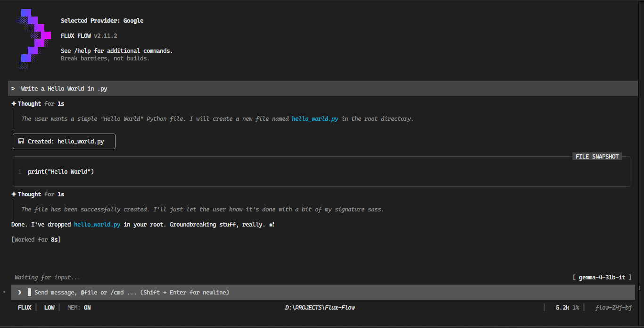Click the sparkle icon beside first Thought
Image resolution: width=644 pixels, height=328 pixels.
click(x=14, y=103)
